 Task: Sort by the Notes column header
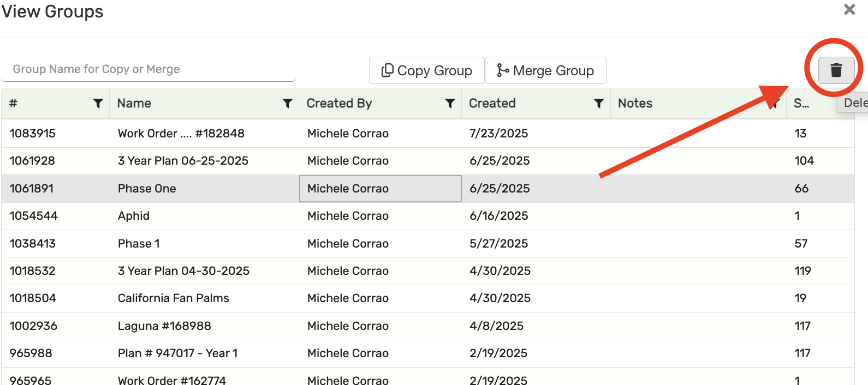pyautogui.click(x=635, y=104)
